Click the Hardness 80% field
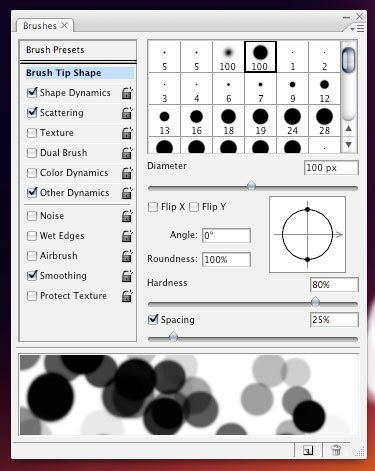Viewport: 375px width, 471px height. pyautogui.click(x=334, y=285)
